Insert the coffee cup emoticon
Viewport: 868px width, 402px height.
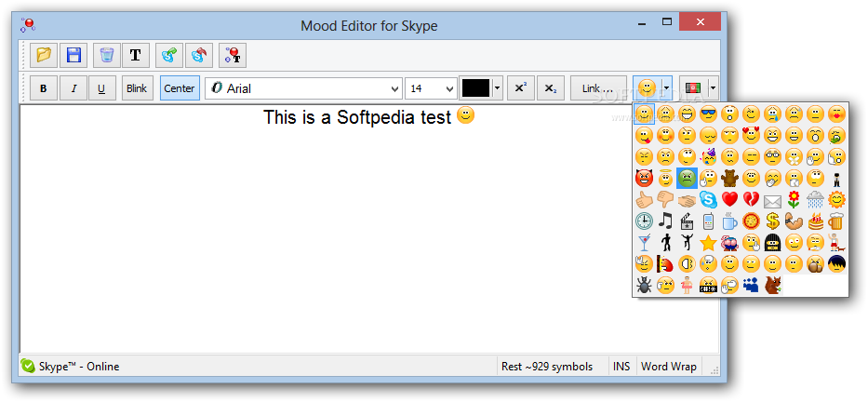pyautogui.click(x=729, y=221)
